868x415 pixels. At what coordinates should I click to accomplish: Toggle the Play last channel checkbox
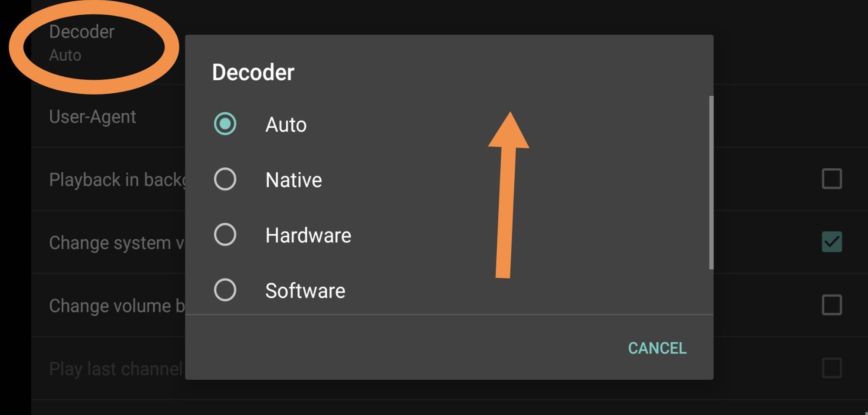[832, 368]
